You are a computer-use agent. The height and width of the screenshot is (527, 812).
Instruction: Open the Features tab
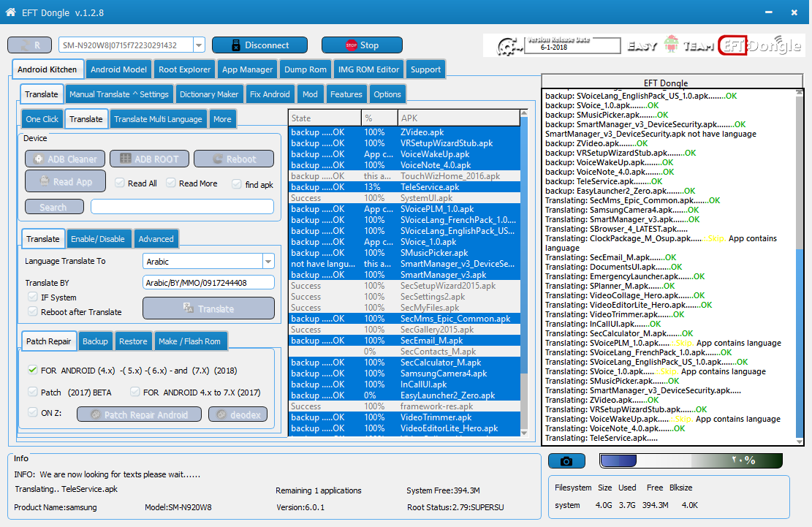click(x=346, y=94)
